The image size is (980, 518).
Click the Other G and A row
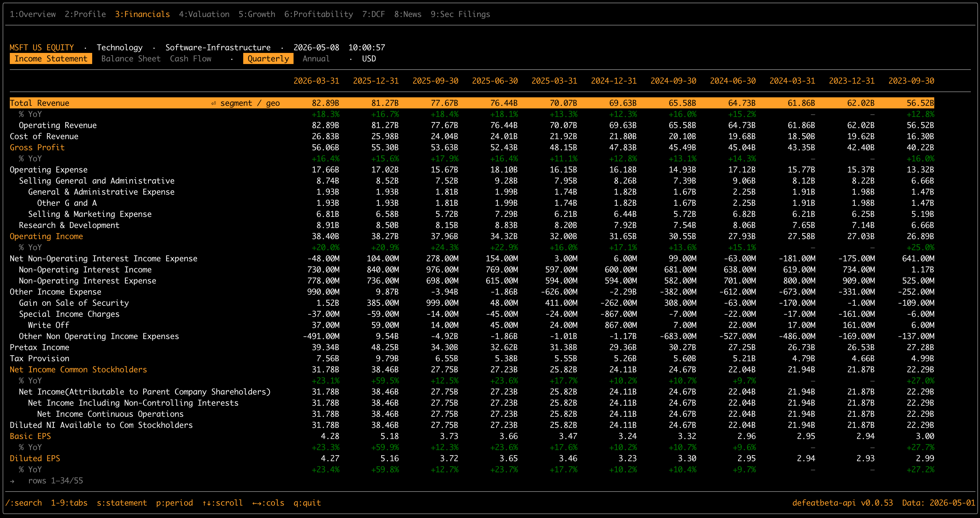tap(67, 203)
